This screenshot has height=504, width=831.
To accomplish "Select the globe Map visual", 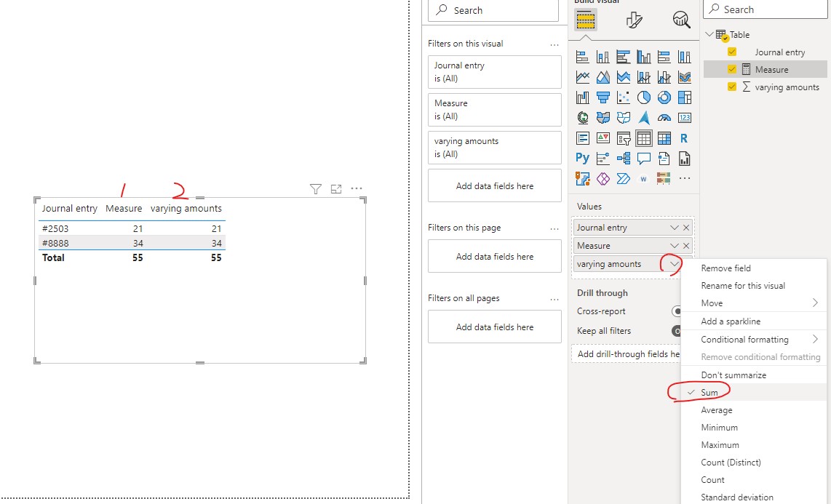I will [582, 118].
